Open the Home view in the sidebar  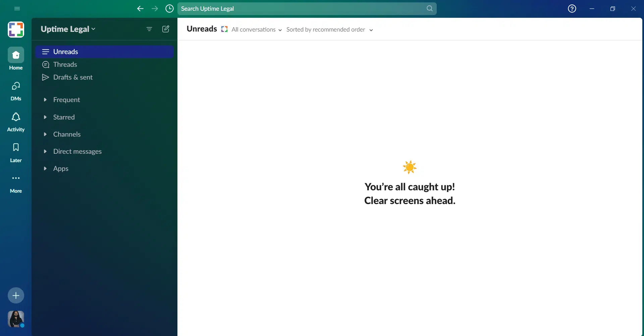(15, 58)
